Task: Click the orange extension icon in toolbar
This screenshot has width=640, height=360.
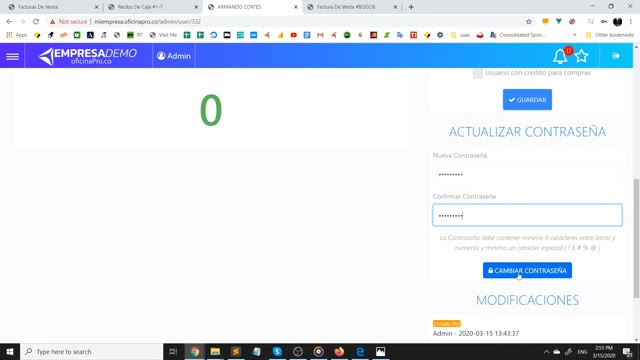Action: (x=545, y=22)
